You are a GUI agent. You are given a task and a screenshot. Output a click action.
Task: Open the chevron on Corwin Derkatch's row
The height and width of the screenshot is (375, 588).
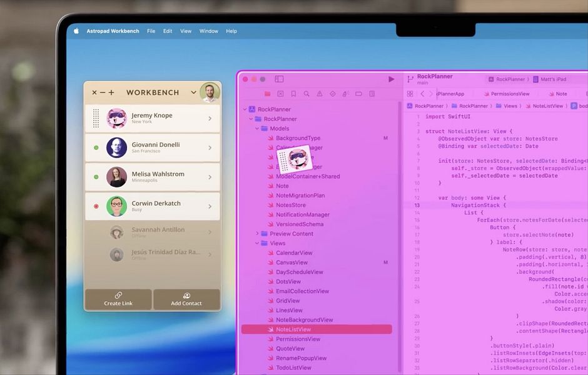point(210,206)
